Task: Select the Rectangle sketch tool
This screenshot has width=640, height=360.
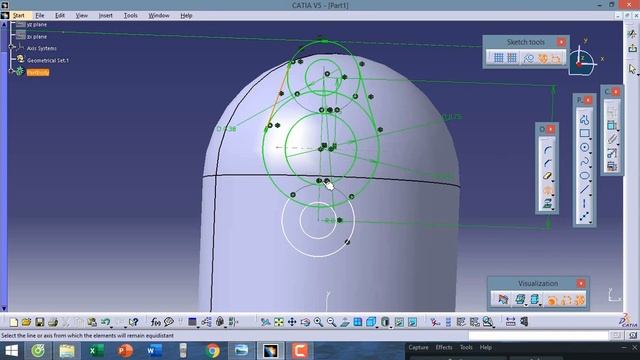Action: (x=584, y=133)
